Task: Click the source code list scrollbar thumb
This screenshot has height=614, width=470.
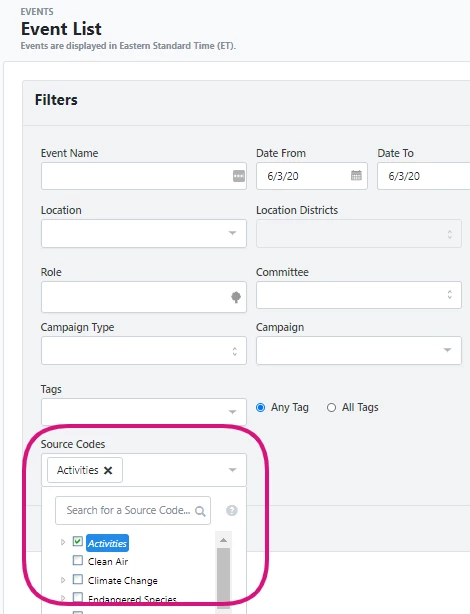Action: [224, 578]
